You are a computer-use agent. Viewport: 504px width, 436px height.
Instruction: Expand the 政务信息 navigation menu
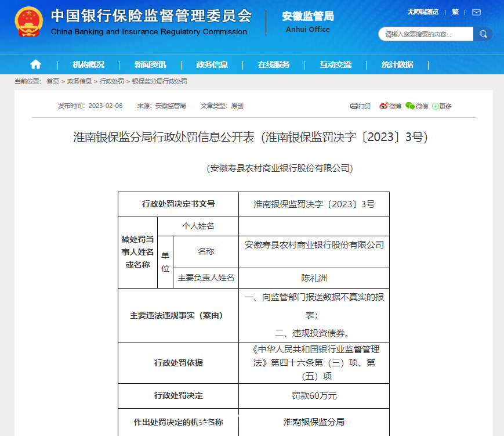(212, 64)
